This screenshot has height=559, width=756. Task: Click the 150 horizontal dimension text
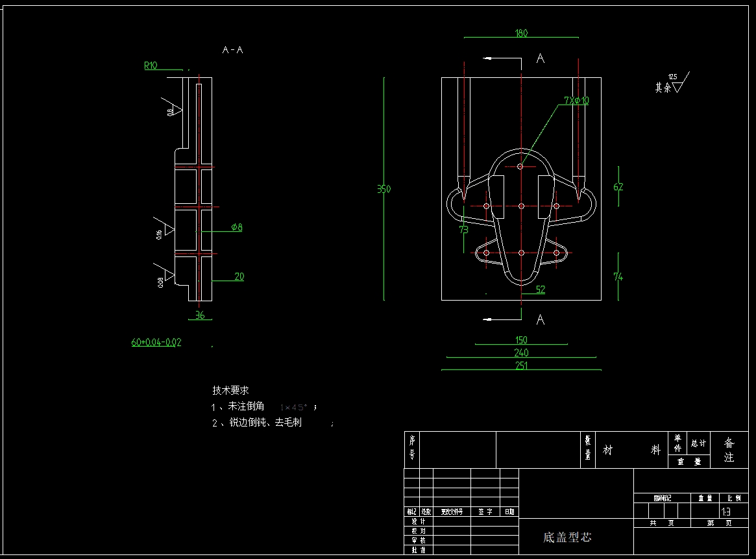coord(521,340)
